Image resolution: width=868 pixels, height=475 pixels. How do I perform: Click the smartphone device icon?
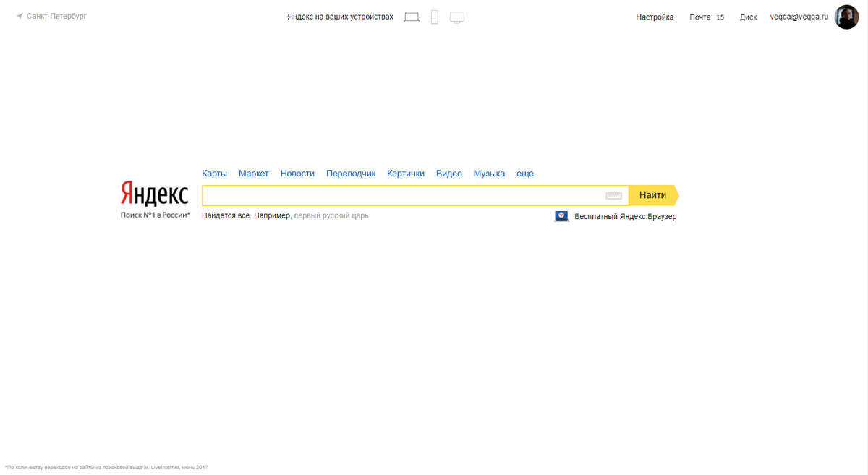coord(435,17)
